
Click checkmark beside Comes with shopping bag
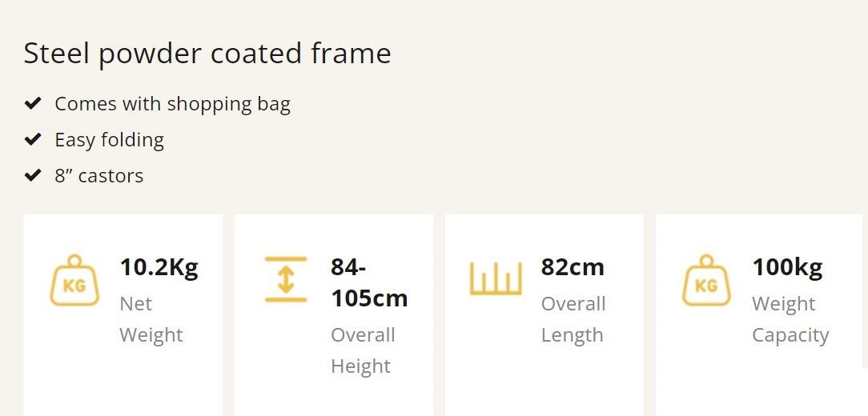(x=33, y=103)
